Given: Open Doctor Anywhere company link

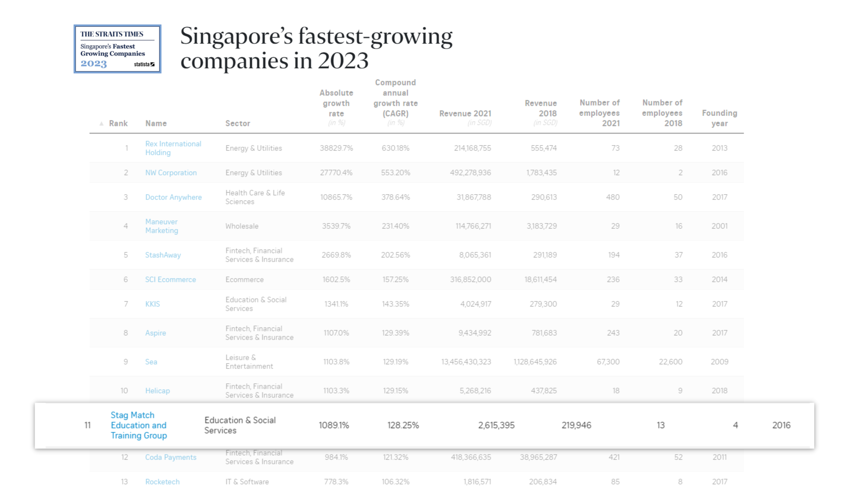Looking at the screenshot, I should point(174,197).
